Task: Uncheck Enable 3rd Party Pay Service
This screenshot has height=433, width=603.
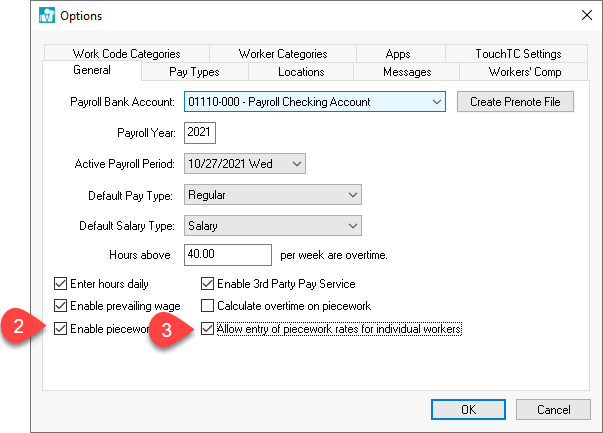Action: point(208,284)
